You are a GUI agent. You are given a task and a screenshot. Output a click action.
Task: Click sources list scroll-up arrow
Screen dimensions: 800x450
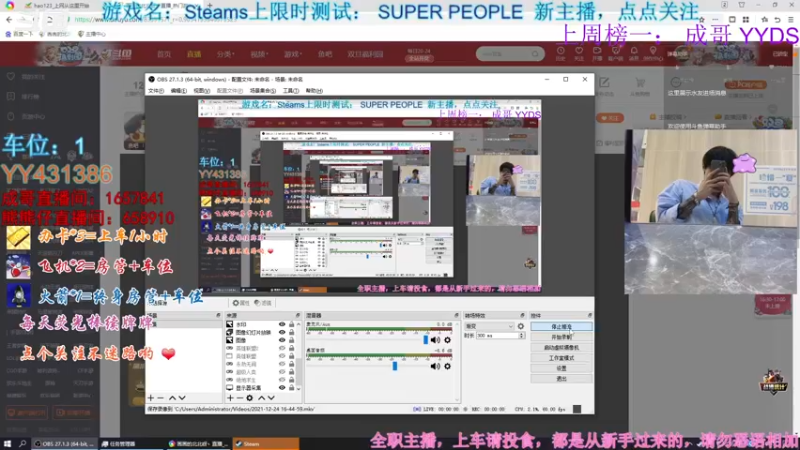tap(298, 324)
